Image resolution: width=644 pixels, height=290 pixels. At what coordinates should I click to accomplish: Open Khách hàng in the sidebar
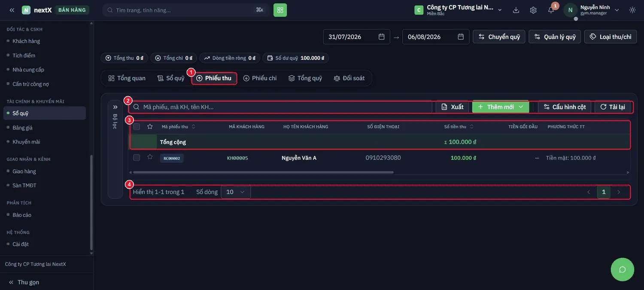coord(26,41)
